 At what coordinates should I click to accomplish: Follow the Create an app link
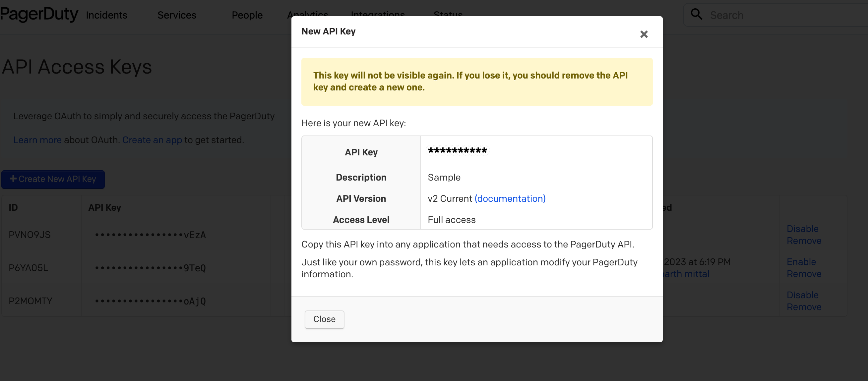(152, 140)
